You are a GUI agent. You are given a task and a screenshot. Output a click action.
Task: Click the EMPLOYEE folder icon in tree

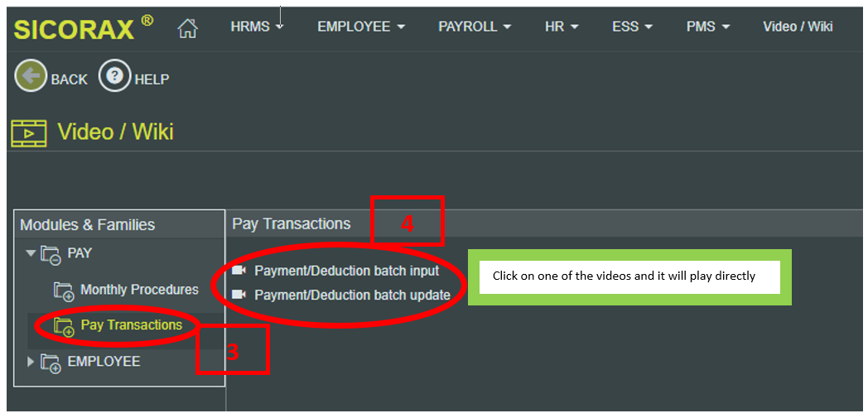tap(52, 363)
